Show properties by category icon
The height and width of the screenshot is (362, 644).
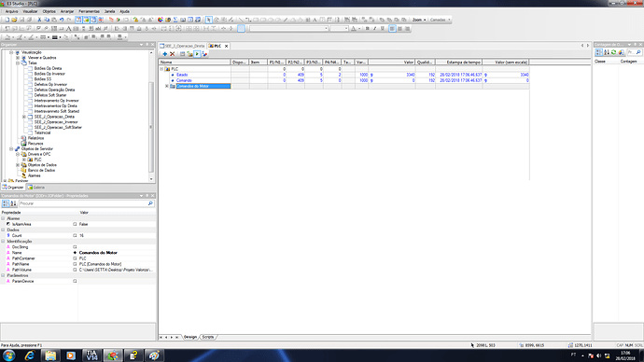pos(6,203)
